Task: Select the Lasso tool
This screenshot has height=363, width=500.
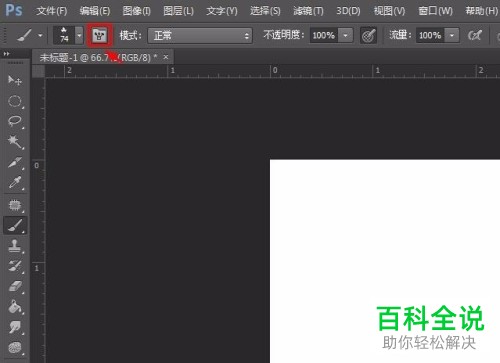Action: point(15,121)
